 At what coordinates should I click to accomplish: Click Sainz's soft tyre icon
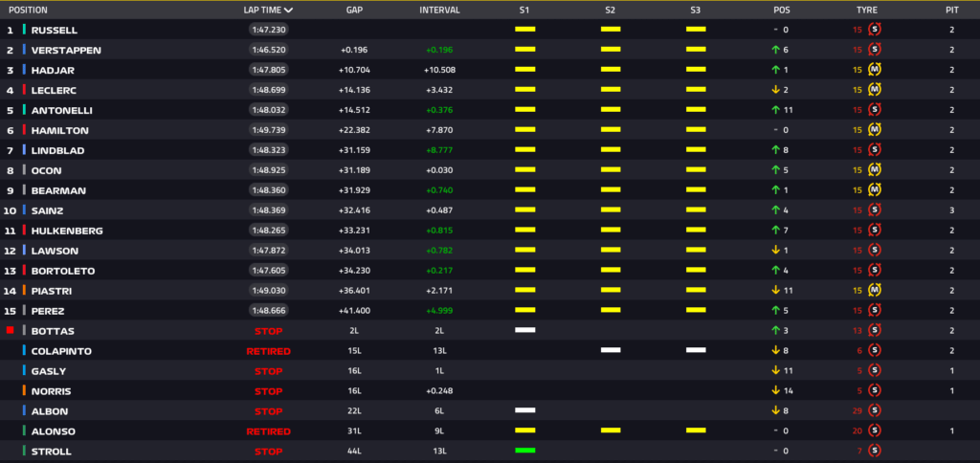pos(875,209)
